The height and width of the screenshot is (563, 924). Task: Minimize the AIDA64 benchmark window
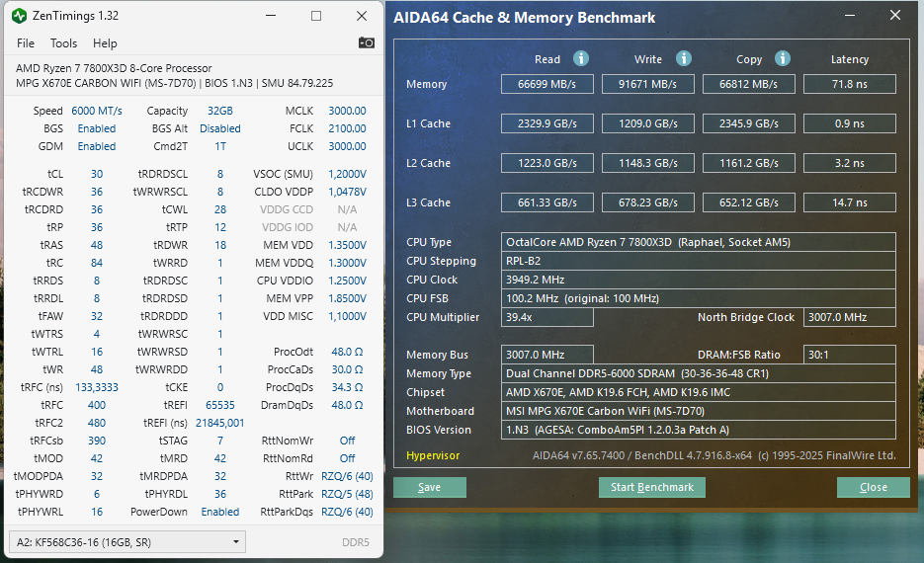pos(850,16)
